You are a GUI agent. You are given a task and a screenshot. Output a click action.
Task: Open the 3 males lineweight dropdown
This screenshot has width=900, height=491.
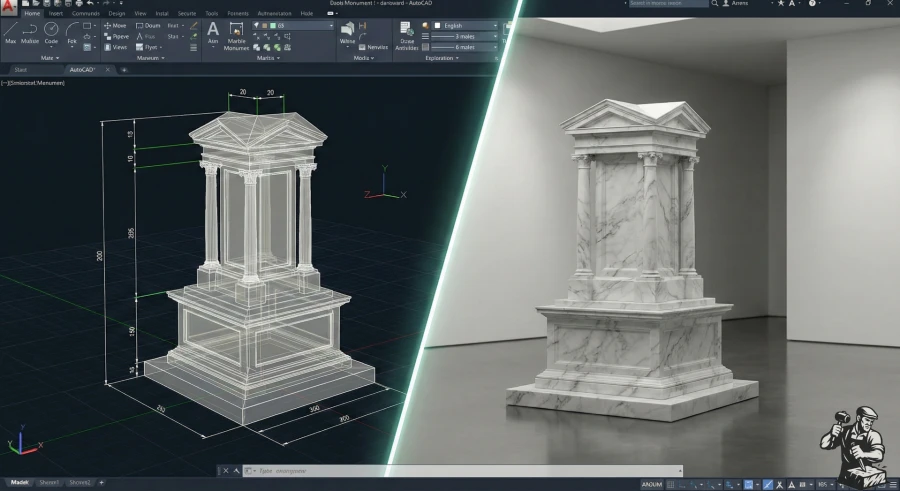tap(464, 36)
